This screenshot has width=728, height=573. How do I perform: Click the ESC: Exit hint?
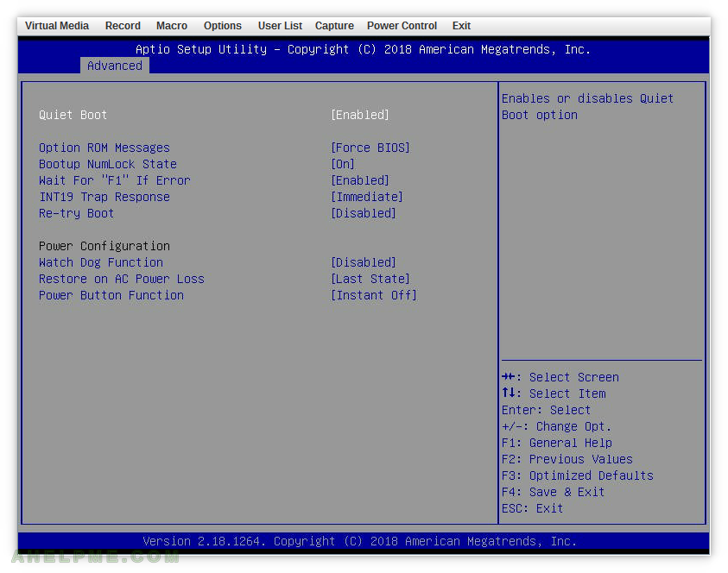click(532, 508)
